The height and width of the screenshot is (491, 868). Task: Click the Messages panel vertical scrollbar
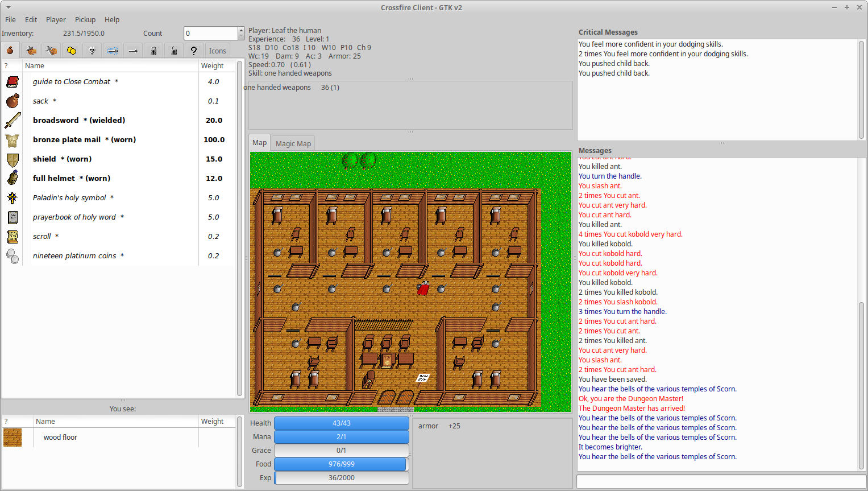[x=861, y=385]
